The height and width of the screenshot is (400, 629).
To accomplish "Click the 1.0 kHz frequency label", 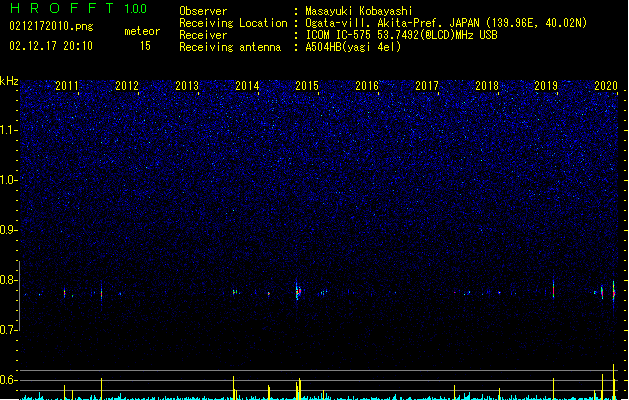I will tap(9, 180).
